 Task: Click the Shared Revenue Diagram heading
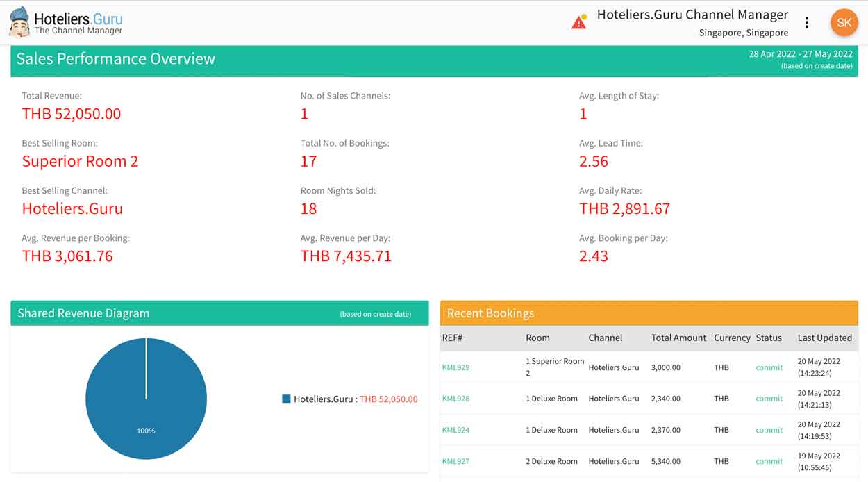tap(83, 313)
